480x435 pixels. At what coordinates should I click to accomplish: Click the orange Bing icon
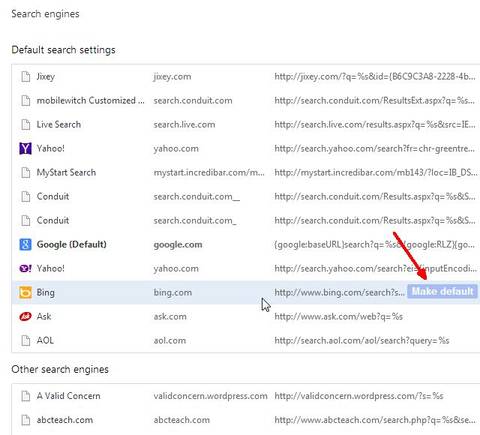25,292
